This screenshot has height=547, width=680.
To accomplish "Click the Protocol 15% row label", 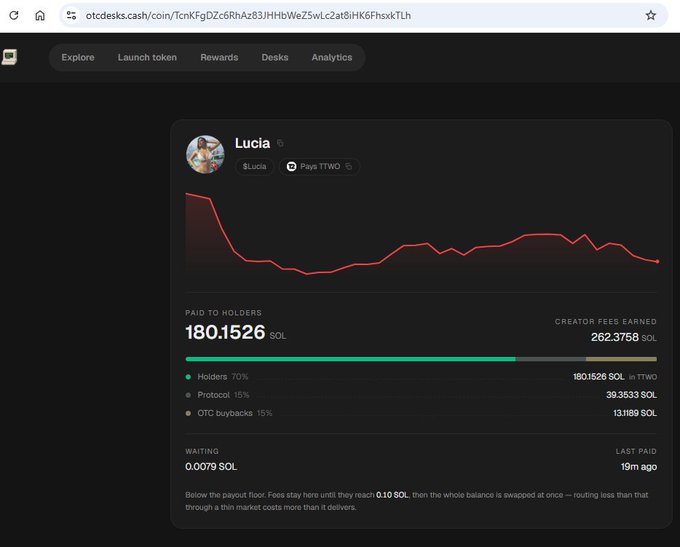I will pos(223,395).
